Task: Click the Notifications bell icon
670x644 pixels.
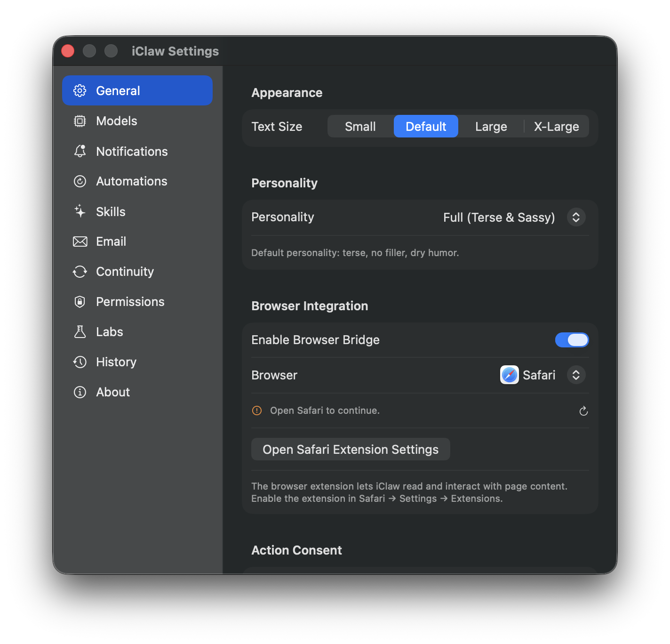Action: [x=80, y=151]
